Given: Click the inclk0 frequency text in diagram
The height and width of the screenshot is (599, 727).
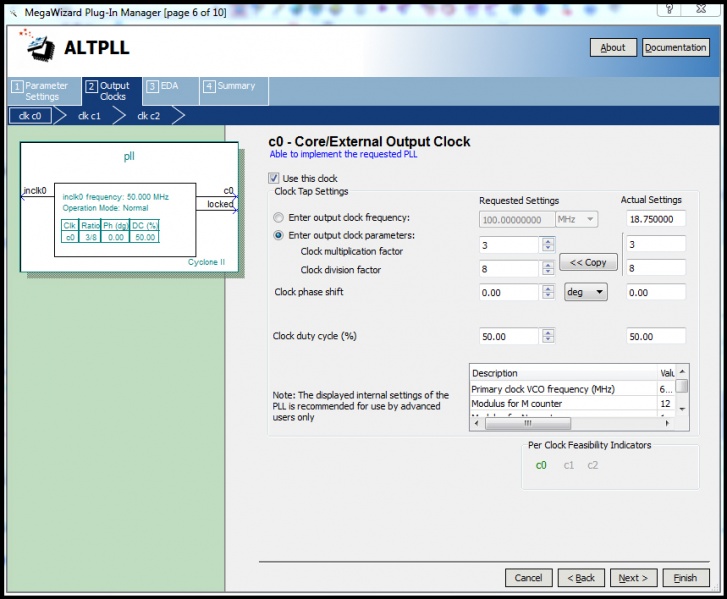Looking at the screenshot, I should pyautogui.click(x=115, y=197).
